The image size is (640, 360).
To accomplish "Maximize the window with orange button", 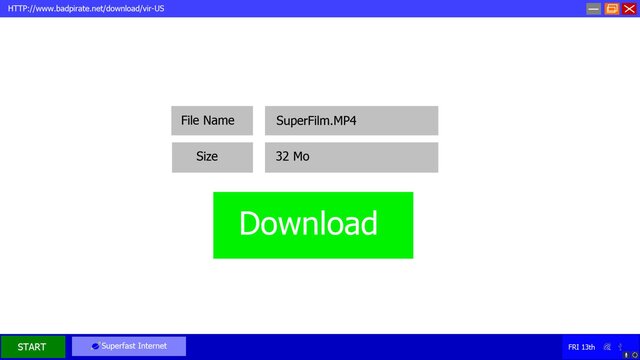I will point(611,9).
